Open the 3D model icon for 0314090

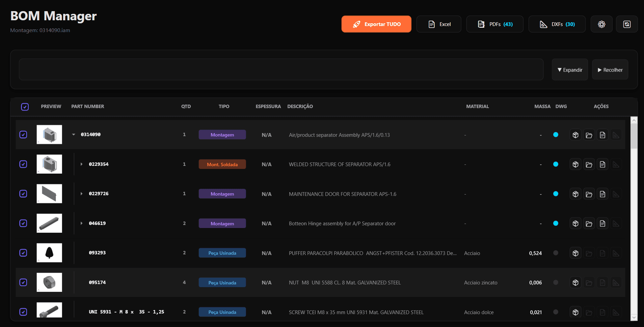[x=575, y=134]
